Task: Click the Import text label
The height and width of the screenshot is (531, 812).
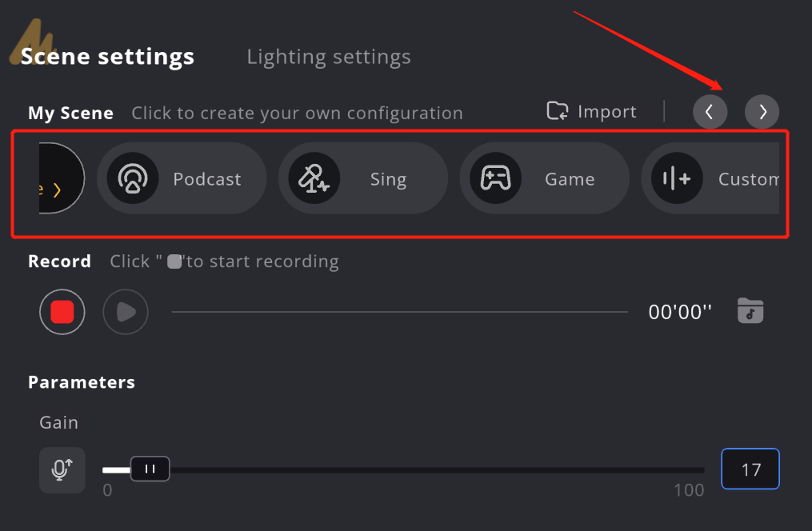Action: (x=607, y=112)
